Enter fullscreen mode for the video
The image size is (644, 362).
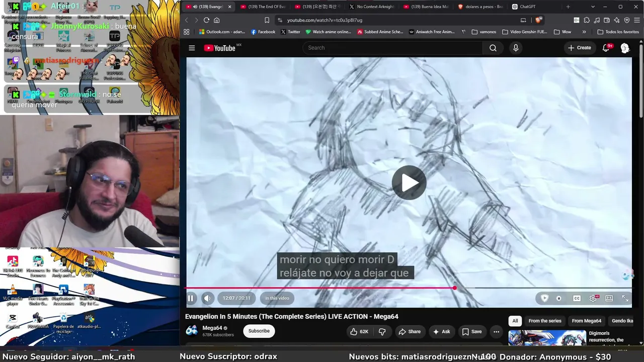point(625,298)
